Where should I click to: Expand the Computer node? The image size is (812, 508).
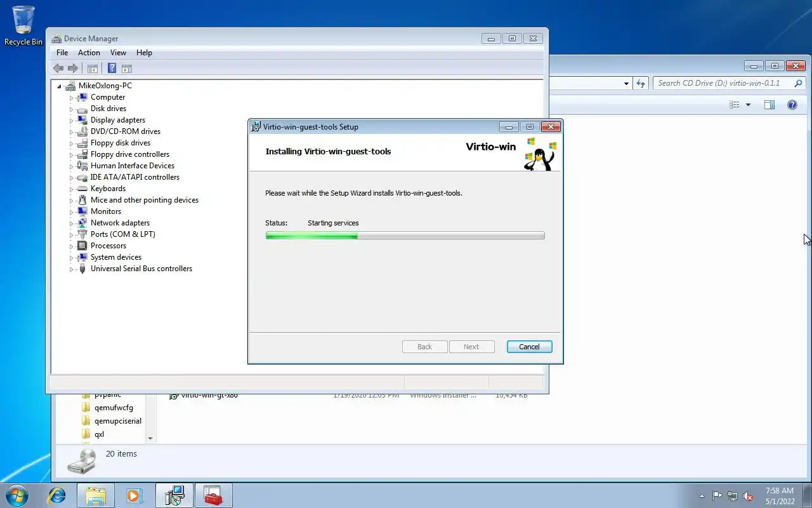tap(71, 98)
